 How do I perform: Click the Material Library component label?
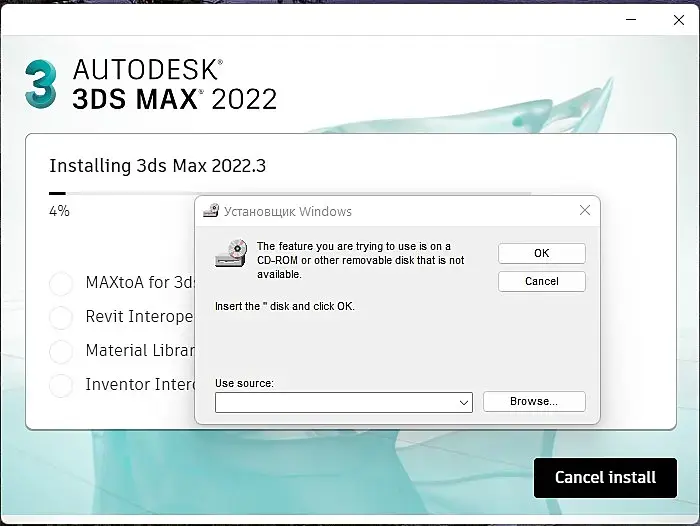140,351
